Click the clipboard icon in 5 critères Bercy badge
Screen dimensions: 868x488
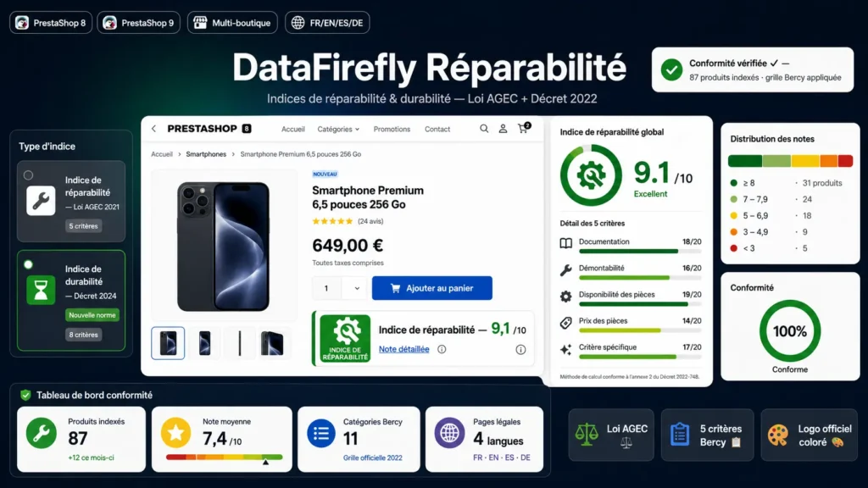[x=680, y=435]
